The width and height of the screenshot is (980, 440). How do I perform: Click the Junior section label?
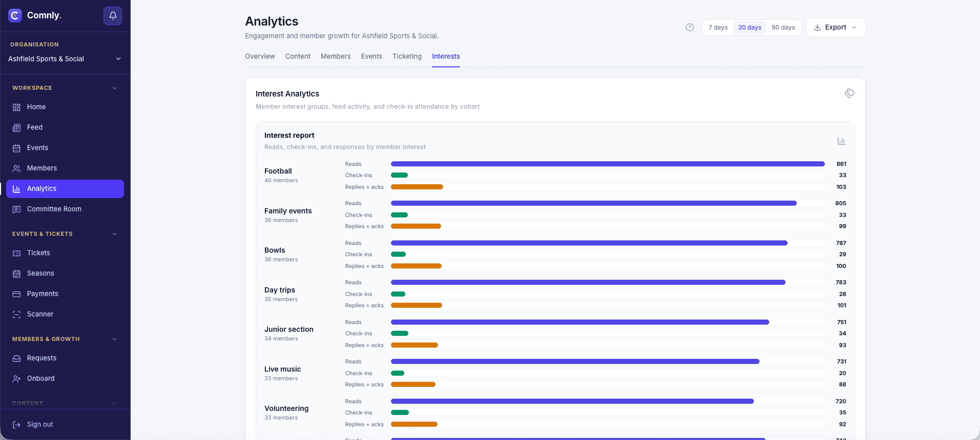289,329
